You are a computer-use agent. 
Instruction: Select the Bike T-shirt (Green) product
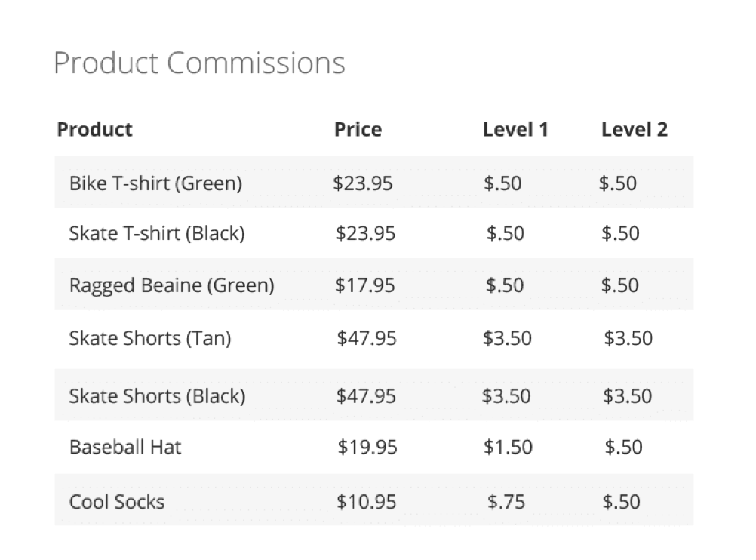point(155,183)
